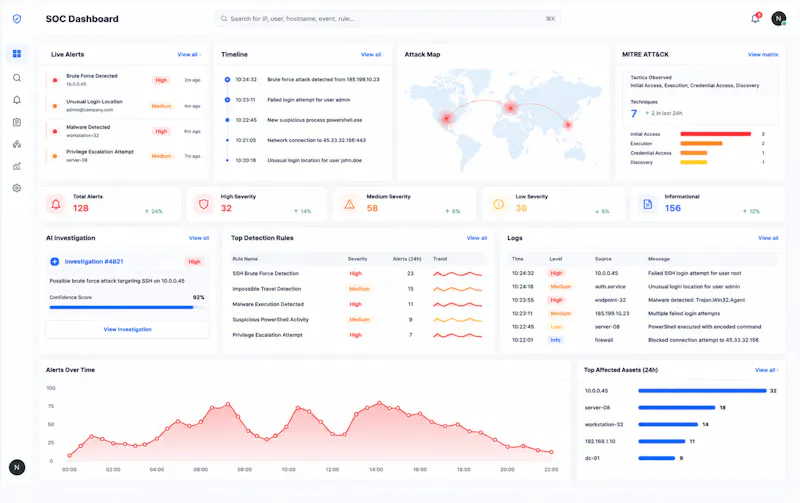
Task: Click the dc-01 asset label
Action: 592,458
